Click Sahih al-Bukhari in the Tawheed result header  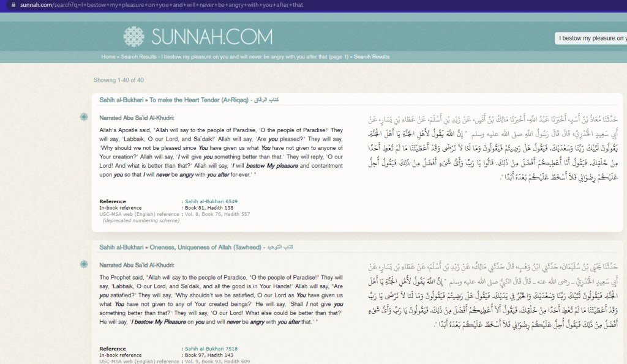click(x=122, y=247)
